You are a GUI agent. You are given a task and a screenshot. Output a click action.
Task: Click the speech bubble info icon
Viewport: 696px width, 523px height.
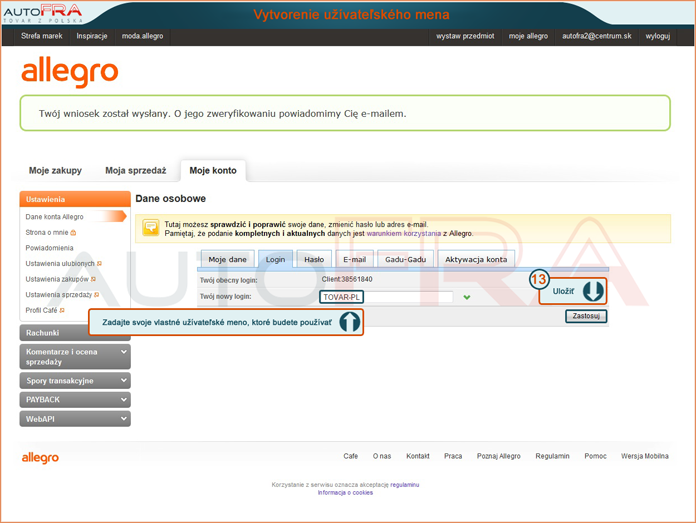coord(151,228)
